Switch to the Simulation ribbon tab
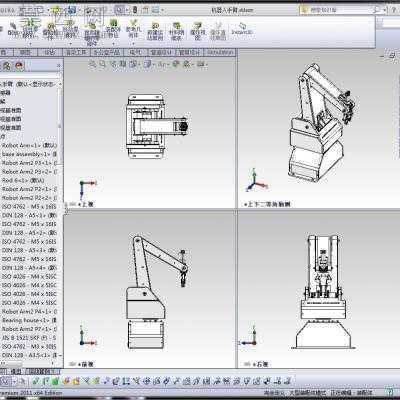This screenshot has width=400, height=400. [220, 52]
